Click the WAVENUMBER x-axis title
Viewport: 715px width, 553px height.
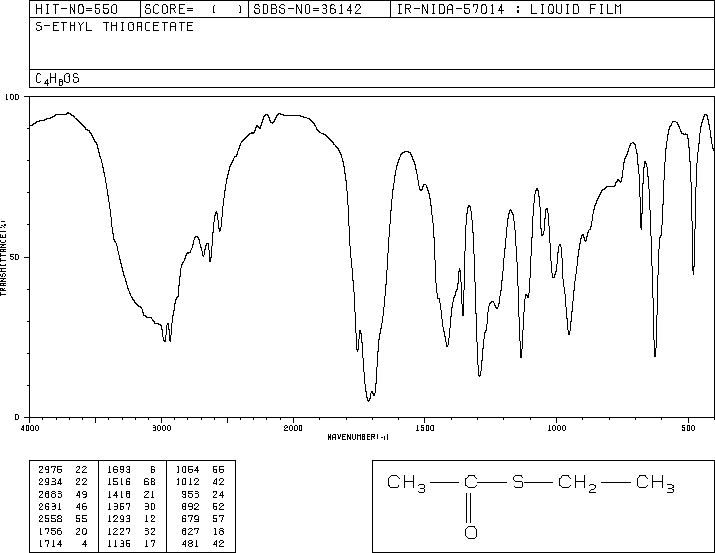click(x=358, y=437)
